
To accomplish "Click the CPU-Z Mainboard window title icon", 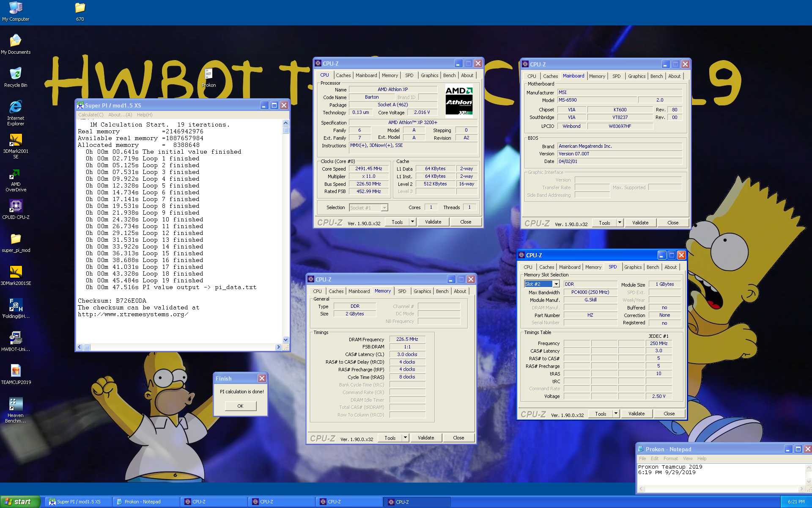I will click(525, 64).
